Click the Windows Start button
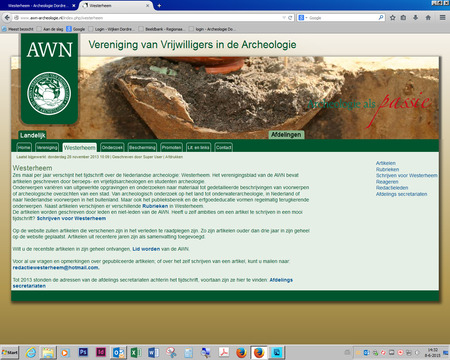Image resolution: width=450 pixels, height=360 pixels. (10, 352)
